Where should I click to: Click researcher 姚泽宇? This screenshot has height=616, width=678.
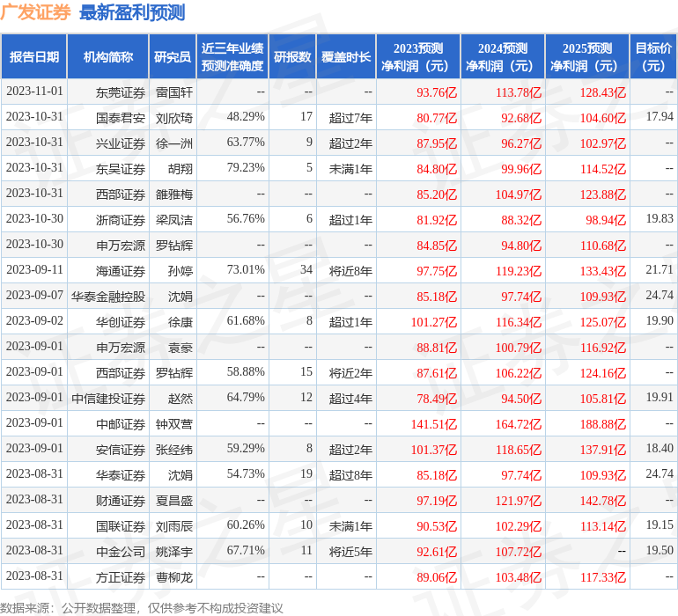pos(173,552)
